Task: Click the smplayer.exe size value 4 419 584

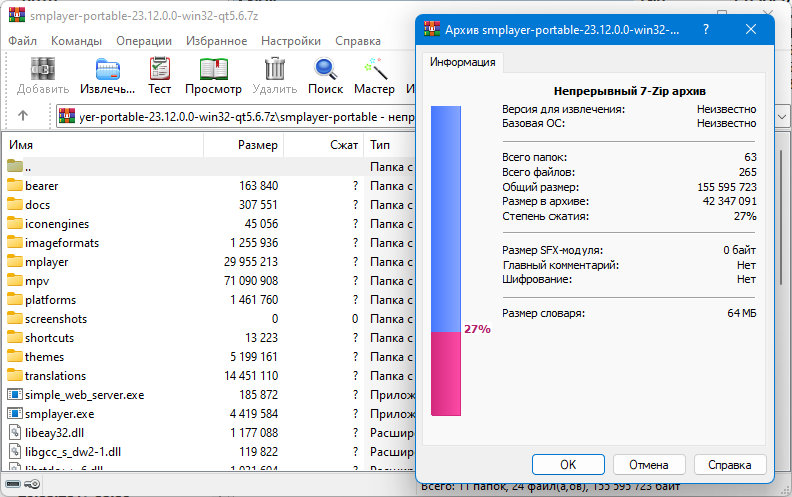Action: (254, 414)
